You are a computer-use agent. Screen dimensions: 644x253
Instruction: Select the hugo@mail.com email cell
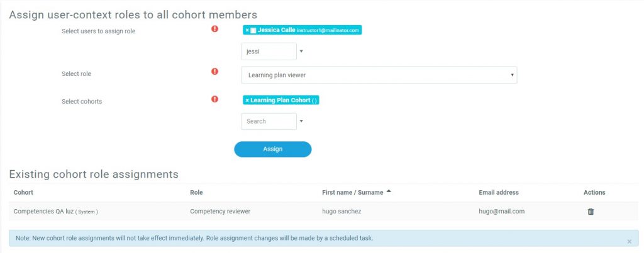click(x=501, y=212)
